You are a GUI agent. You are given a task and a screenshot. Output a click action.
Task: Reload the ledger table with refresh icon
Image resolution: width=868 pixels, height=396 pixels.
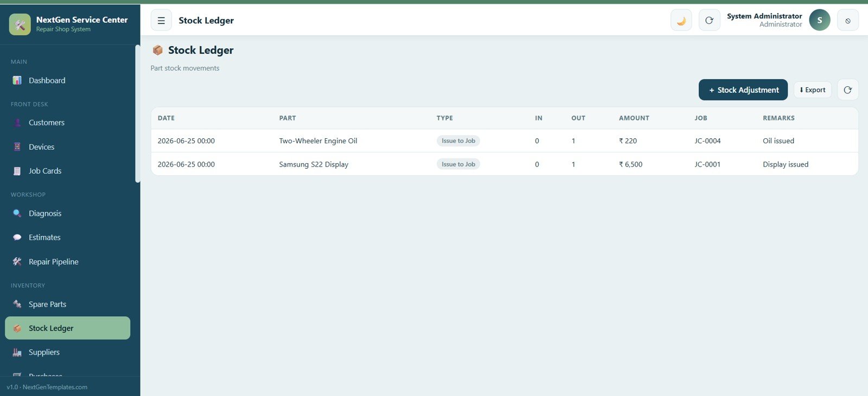(848, 90)
